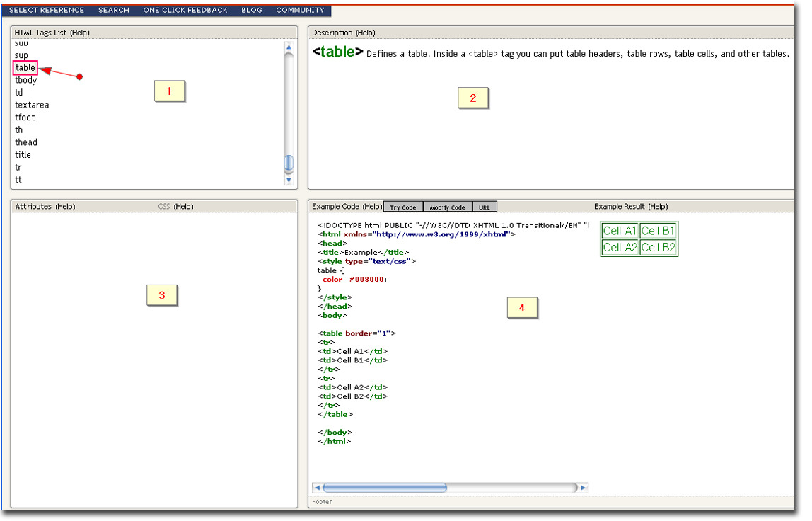Switch to the URL tab
Image resolution: width=812 pixels, height=521 pixels.
pyautogui.click(x=485, y=207)
